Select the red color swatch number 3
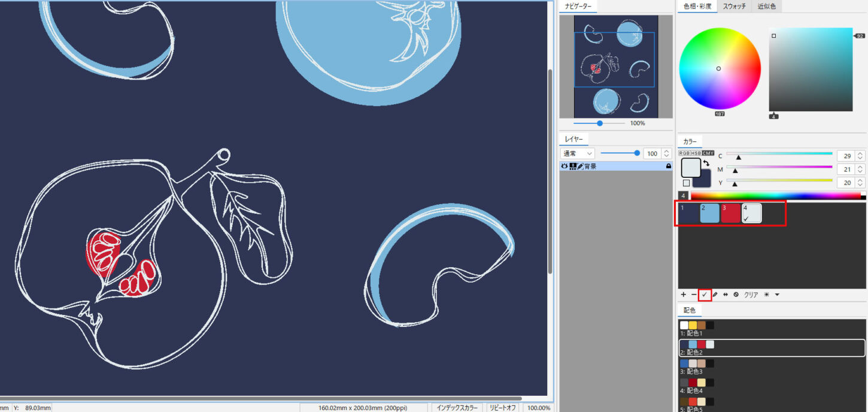Viewport: 868px width, 412px height. (x=730, y=213)
